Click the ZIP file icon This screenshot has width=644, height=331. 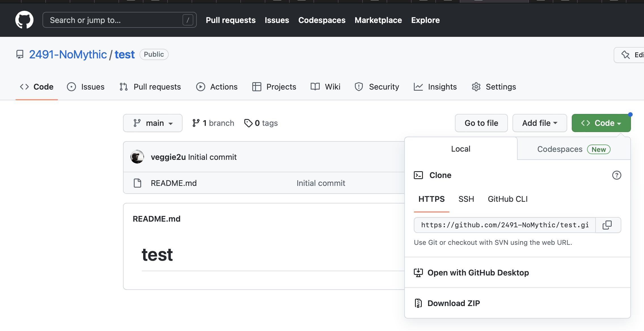pos(418,303)
